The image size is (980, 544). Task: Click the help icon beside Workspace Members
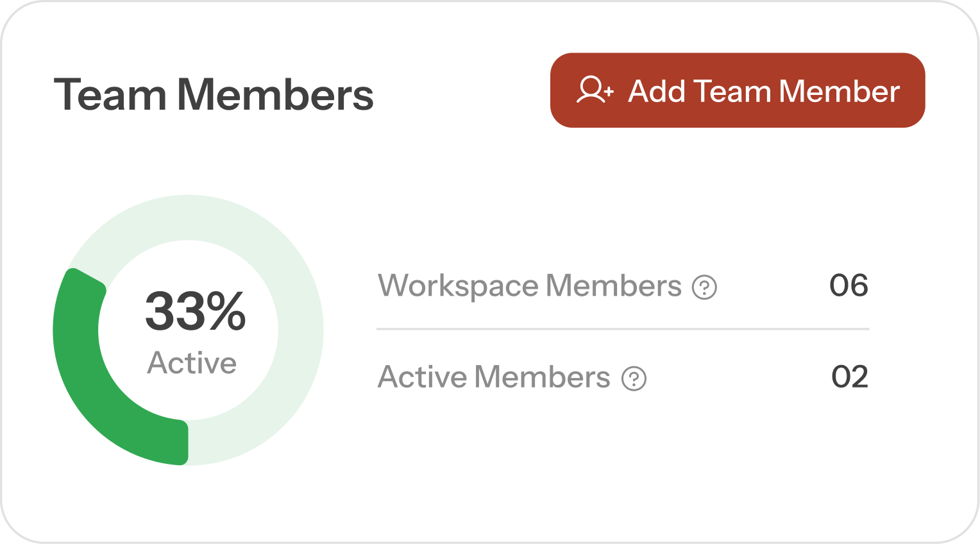704,287
